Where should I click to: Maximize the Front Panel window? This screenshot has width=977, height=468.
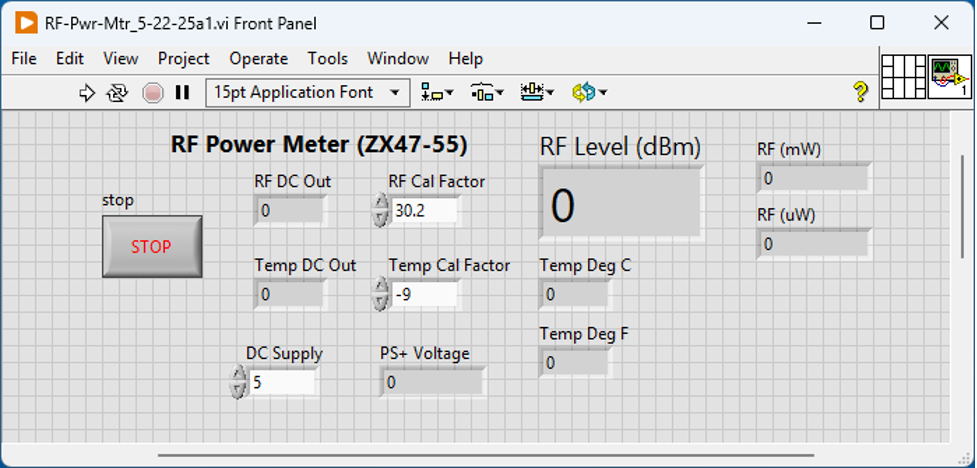point(877,24)
